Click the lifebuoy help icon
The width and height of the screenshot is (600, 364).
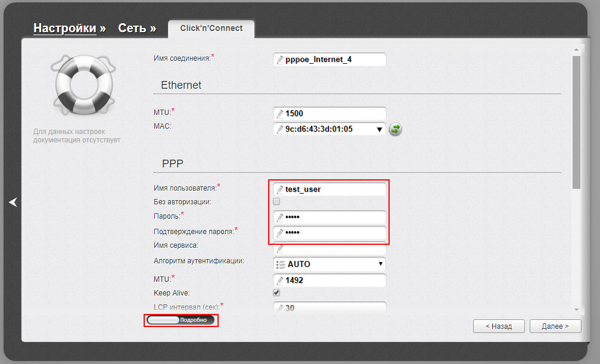tap(83, 85)
